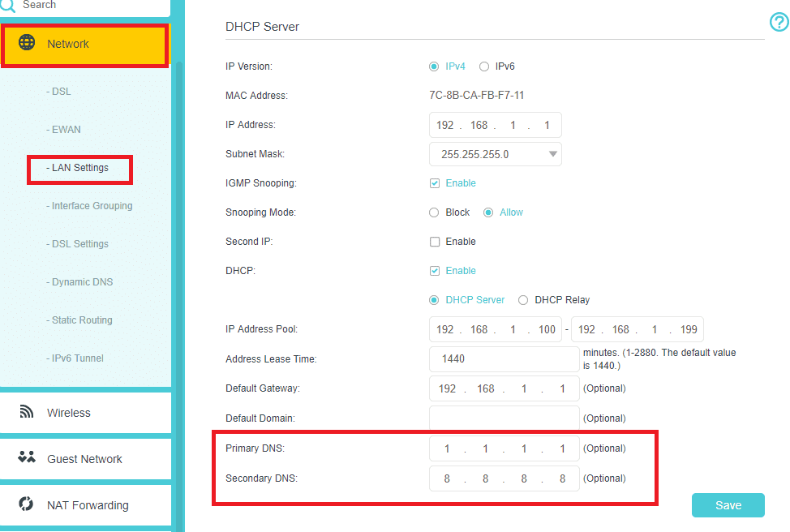Open the NAT Forwarding menu section
Image resolution: width=790 pixels, height=532 pixels.
click(x=85, y=505)
